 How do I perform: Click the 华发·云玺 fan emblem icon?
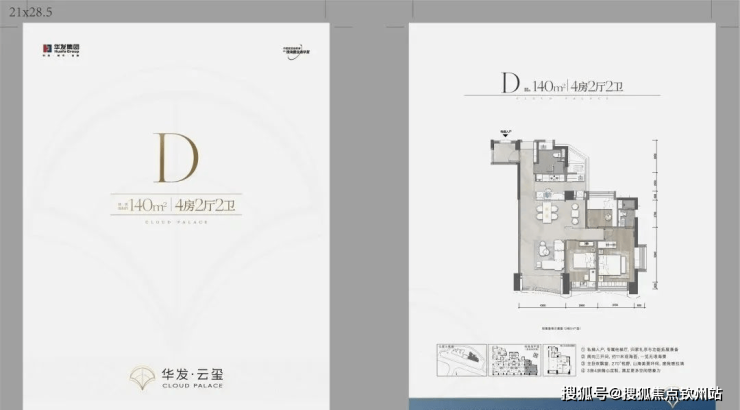143,377
